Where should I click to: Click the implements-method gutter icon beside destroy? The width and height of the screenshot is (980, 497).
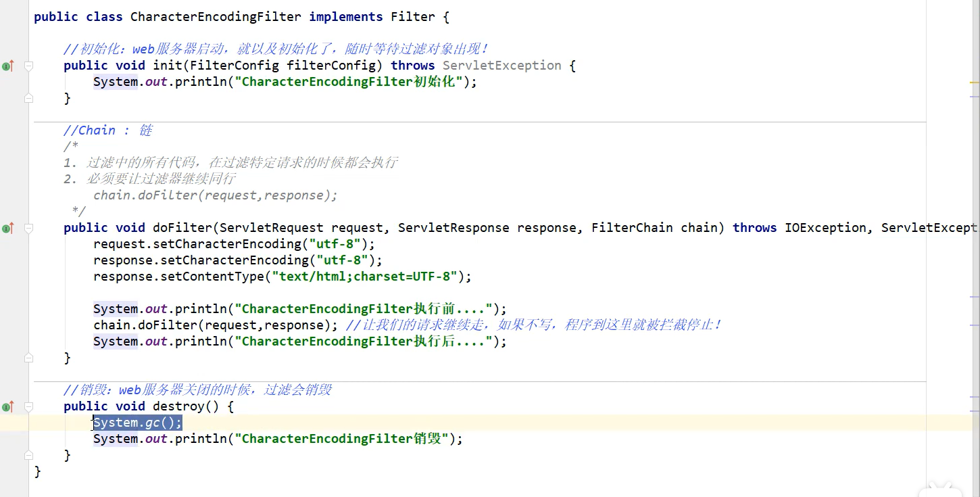pos(8,406)
